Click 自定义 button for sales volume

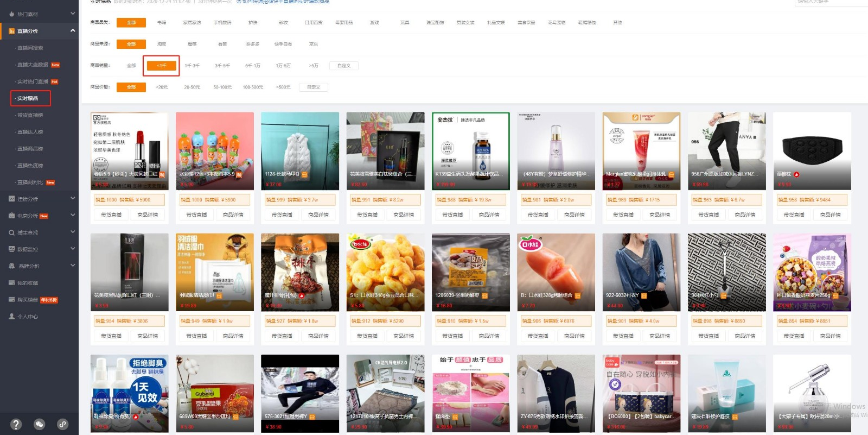point(344,66)
